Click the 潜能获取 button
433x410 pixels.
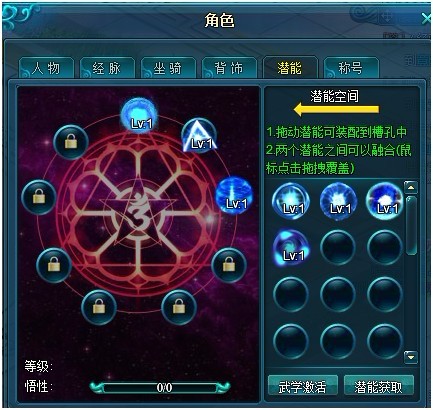tap(378, 387)
